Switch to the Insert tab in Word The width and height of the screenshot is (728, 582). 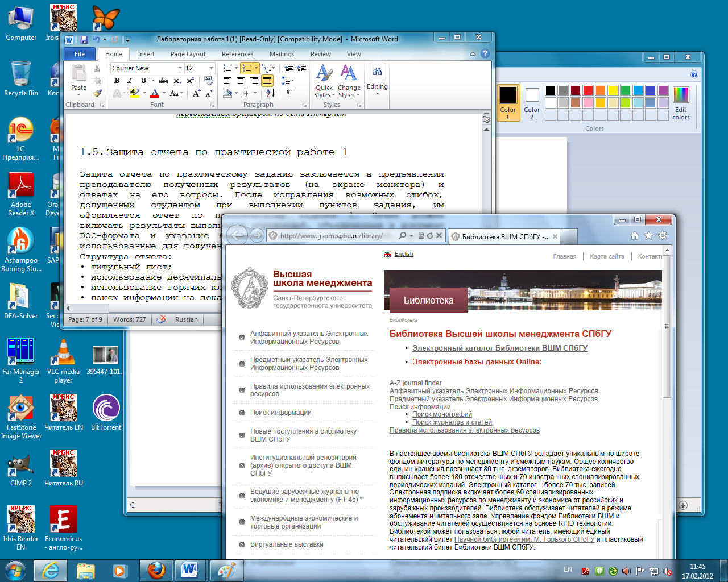click(x=146, y=54)
